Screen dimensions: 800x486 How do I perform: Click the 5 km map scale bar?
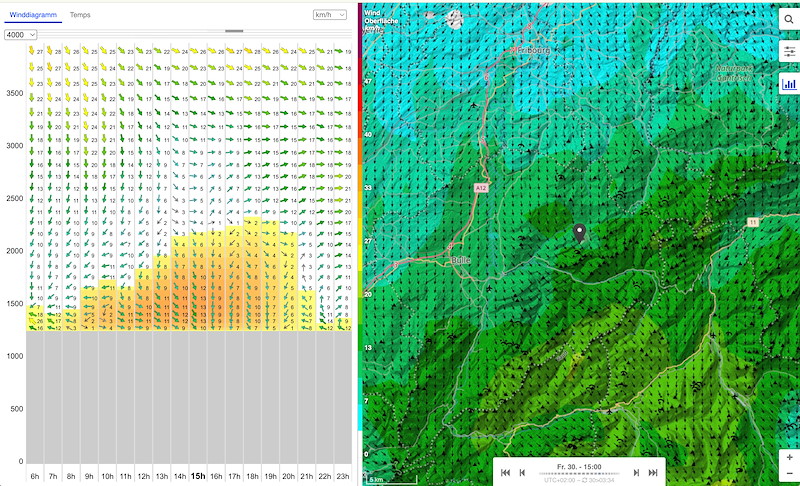(x=391, y=480)
